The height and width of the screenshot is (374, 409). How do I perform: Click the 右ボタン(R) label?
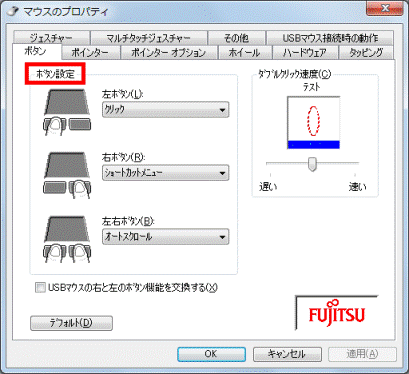pos(123,157)
